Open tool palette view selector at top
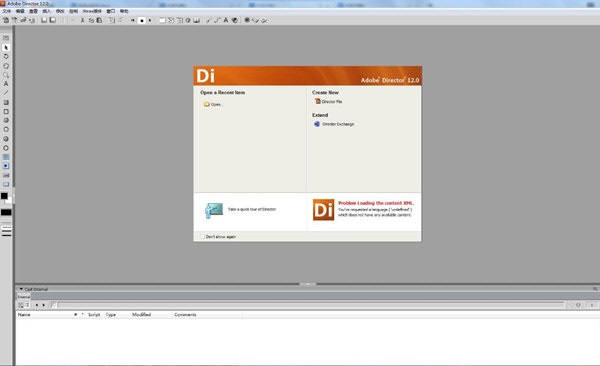This screenshot has height=366, width=600. click(6, 38)
